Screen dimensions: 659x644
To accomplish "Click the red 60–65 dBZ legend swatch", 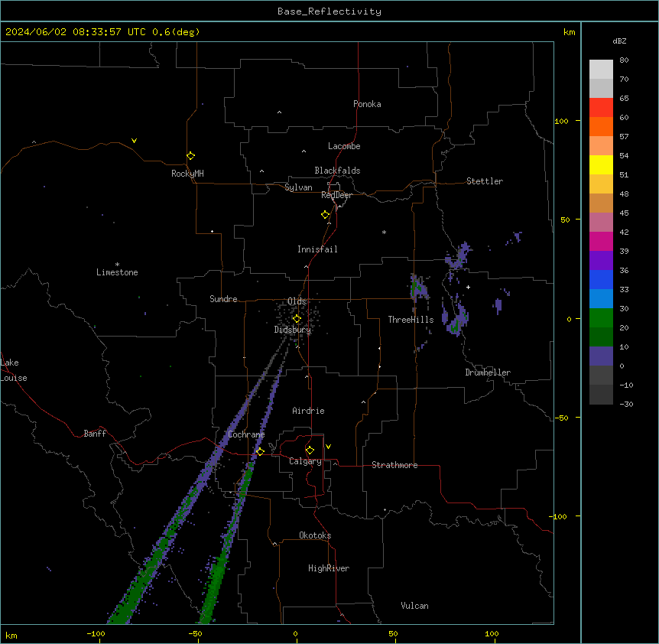I will [601, 108].
